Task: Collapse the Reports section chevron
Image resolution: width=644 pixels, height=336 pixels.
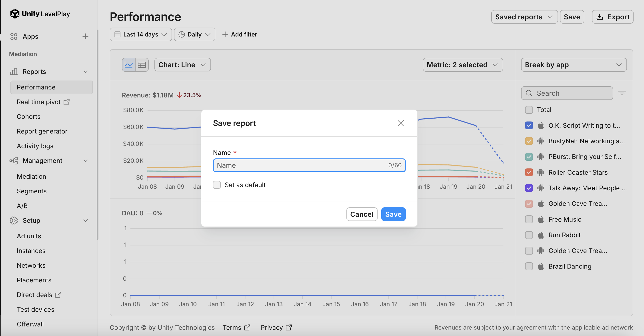Action: [86, 72]
